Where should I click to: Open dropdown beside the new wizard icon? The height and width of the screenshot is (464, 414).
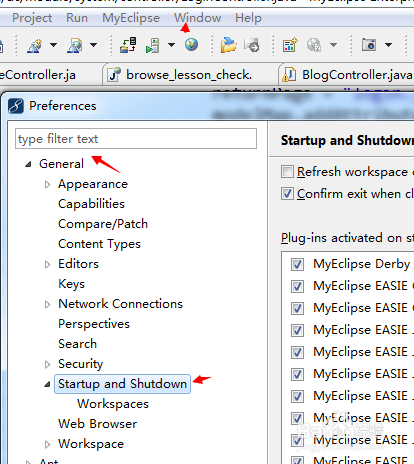(x=53, y=45)
